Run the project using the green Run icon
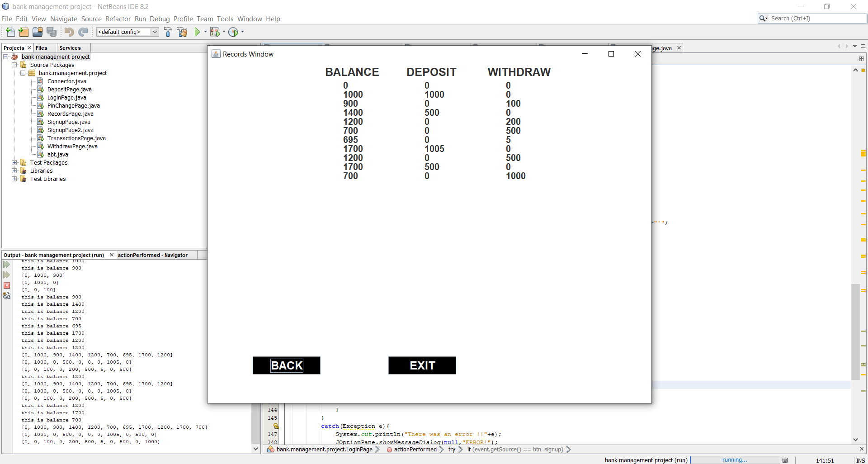 (198, 32)
